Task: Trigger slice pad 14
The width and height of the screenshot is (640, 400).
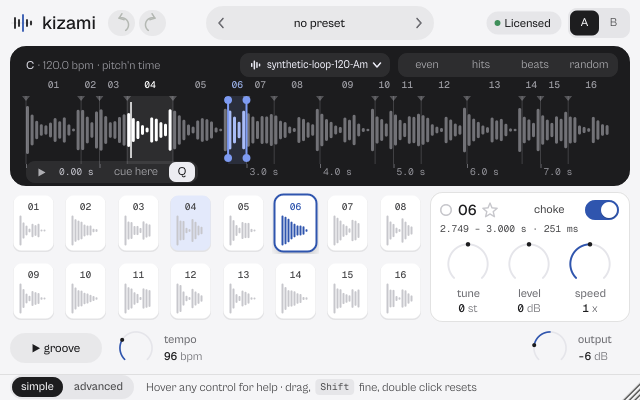Action: tap(296, 291)
